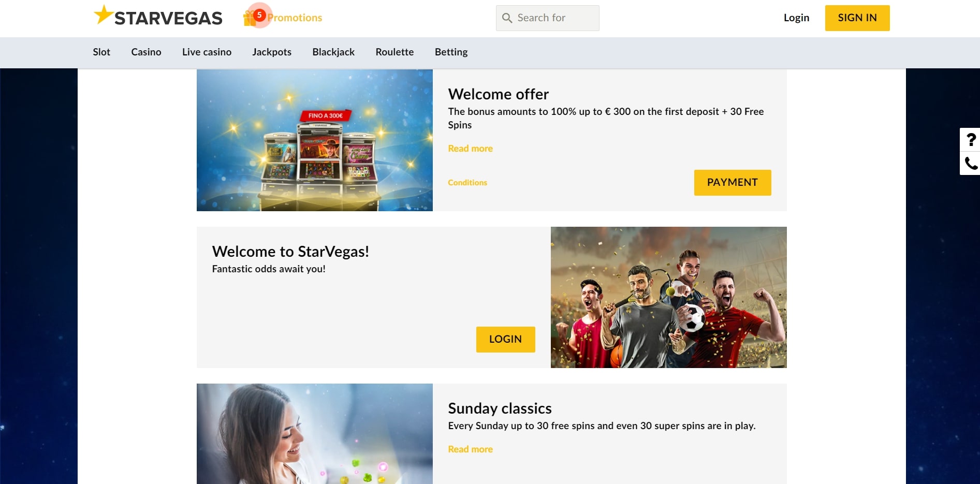Viewport: 980px width, 484px height.
Task: Select Live casino in navigation
Action: pos(207,52)
